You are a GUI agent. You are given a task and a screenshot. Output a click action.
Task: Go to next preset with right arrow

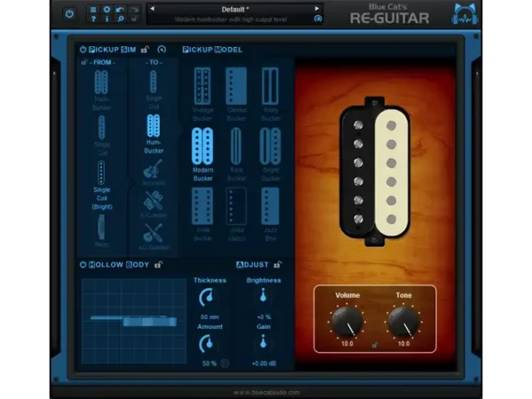pyautogui.click(x=317, y=9)
